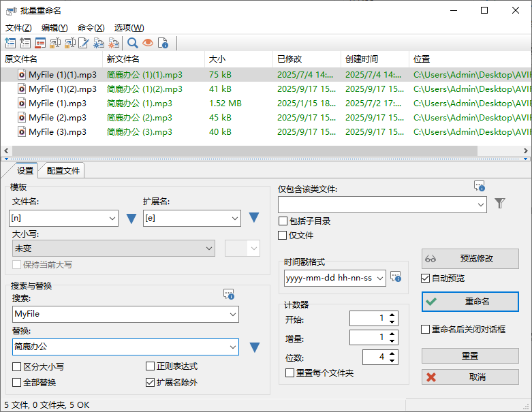The height and width of the screenshot is (412, 532).
Task: Tick the 包括子目录 checkbox
Action: 283,221
